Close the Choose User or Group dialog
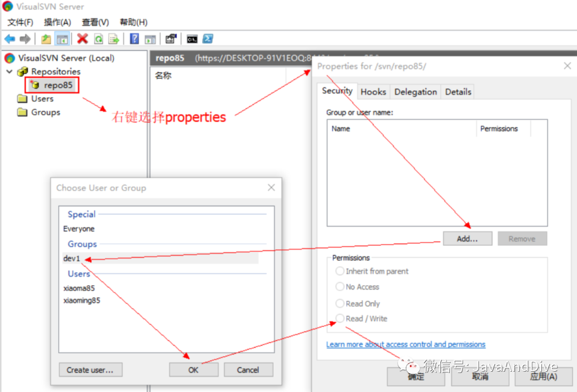Screen dimensions: 577x392 click(x=271, y=187)
